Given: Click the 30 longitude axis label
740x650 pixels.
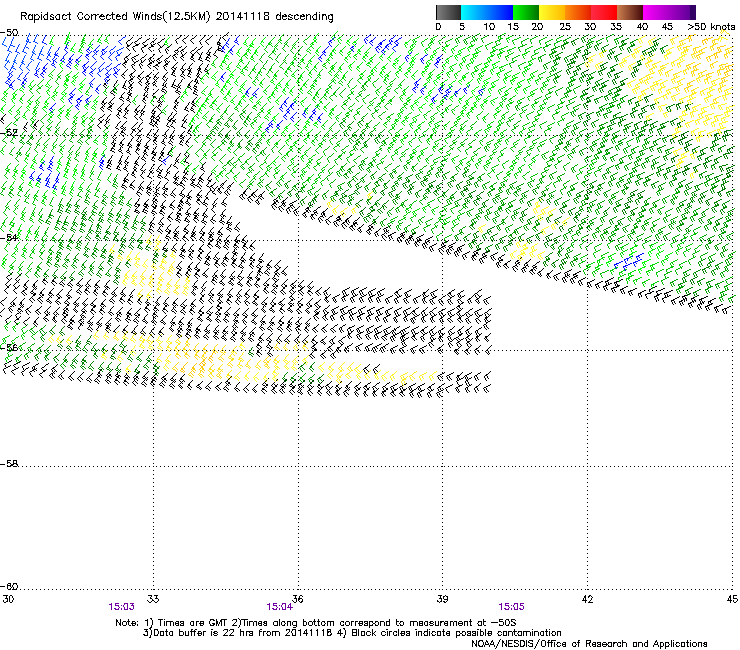Looking at the screenshot, I should tap(8, 599).
